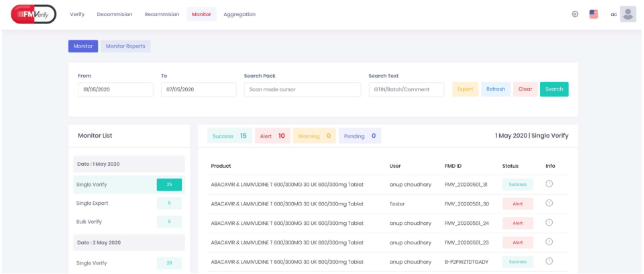Click the 'Date : 1 May 2020' header

click(x=129, y=164)
